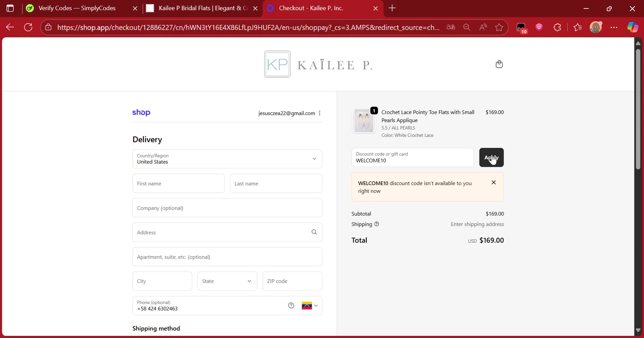Click the Shop logo
The width and height of the screenshot is (644, 338).
point(141,112)
